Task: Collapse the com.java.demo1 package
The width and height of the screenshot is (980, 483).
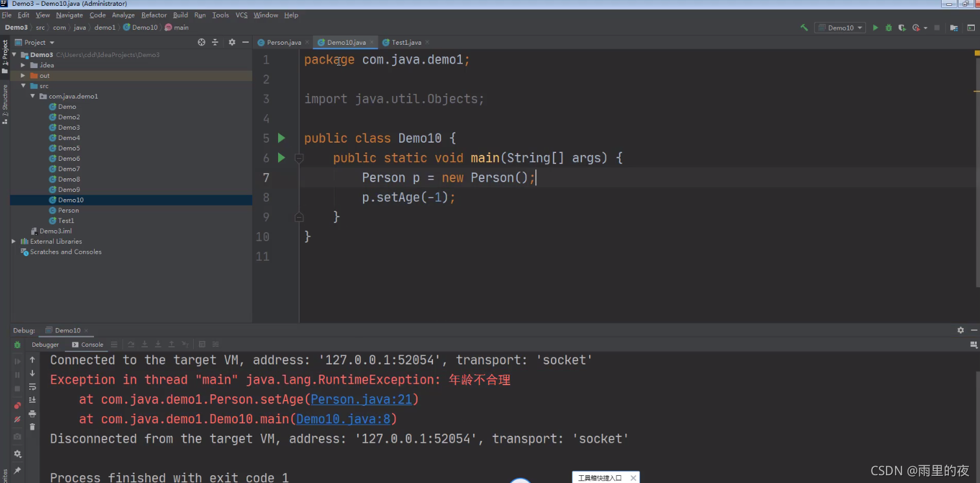Action: point(32,96)
